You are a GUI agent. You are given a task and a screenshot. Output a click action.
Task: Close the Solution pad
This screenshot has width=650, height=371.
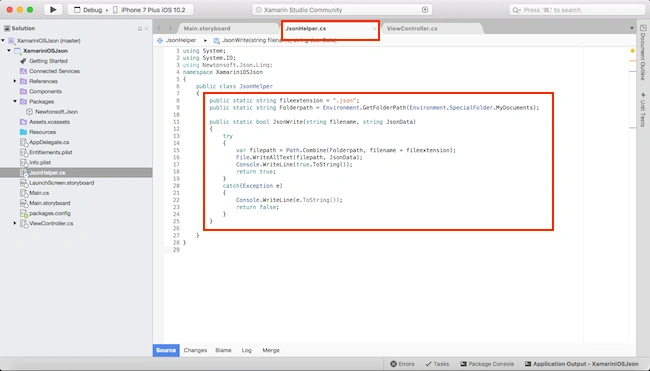[146, 29]
